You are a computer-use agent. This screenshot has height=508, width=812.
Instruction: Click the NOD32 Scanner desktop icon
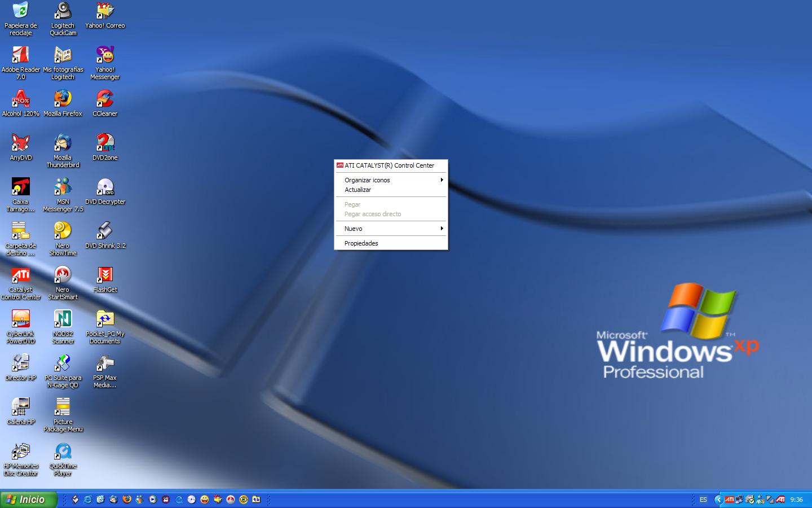(x=63, y=319)
